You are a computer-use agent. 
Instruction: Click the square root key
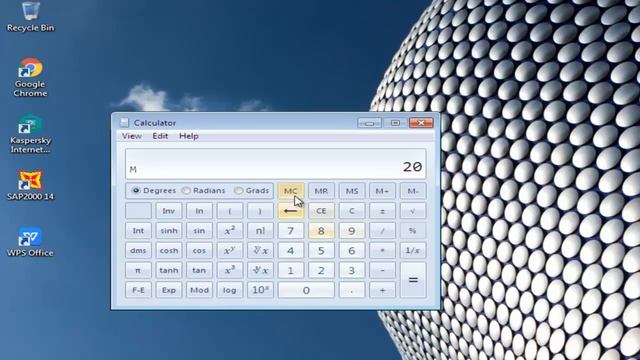tap(413, 211)
